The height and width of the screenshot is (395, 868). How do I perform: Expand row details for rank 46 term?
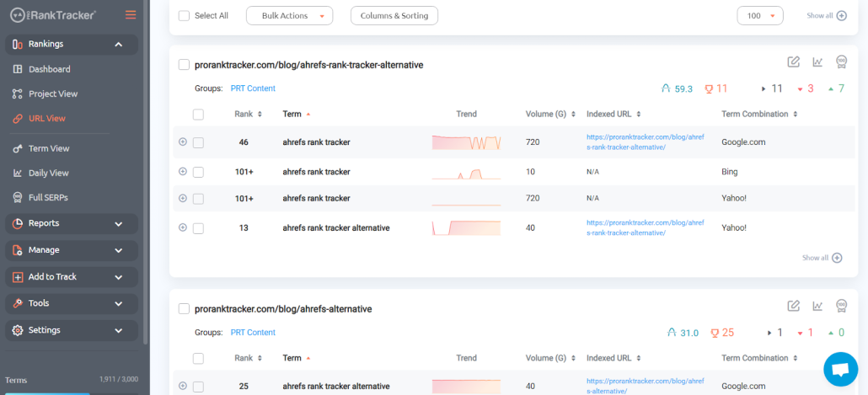point(183,141)
